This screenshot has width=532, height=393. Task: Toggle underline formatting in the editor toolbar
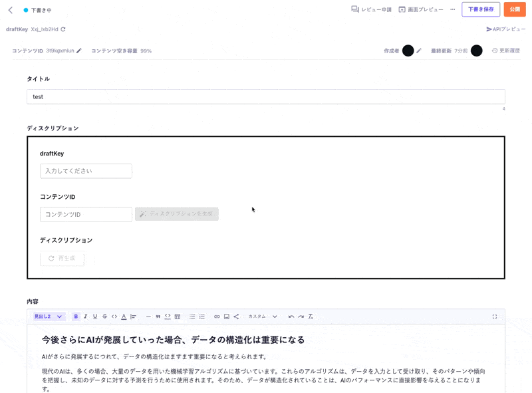click(95, 317)
